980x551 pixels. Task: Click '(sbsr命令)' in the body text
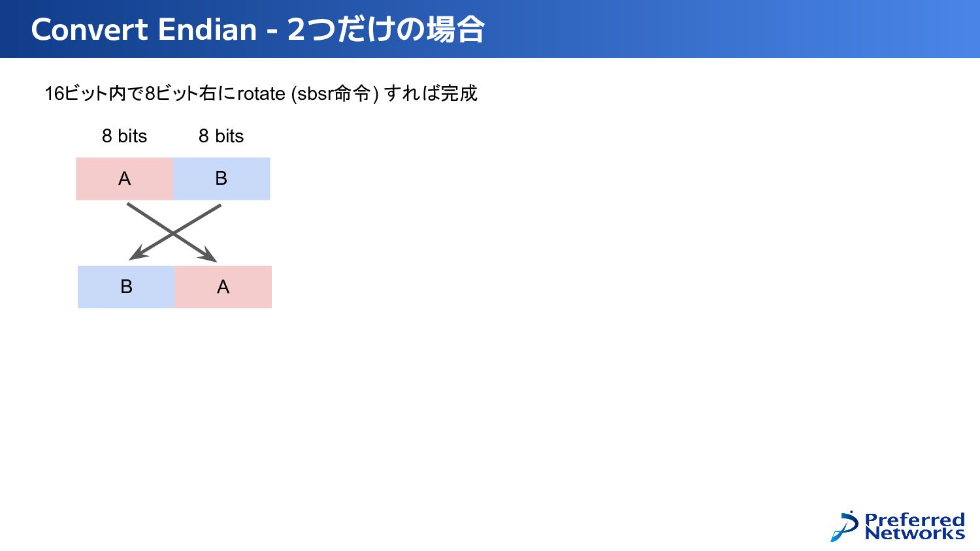point(335,94)
